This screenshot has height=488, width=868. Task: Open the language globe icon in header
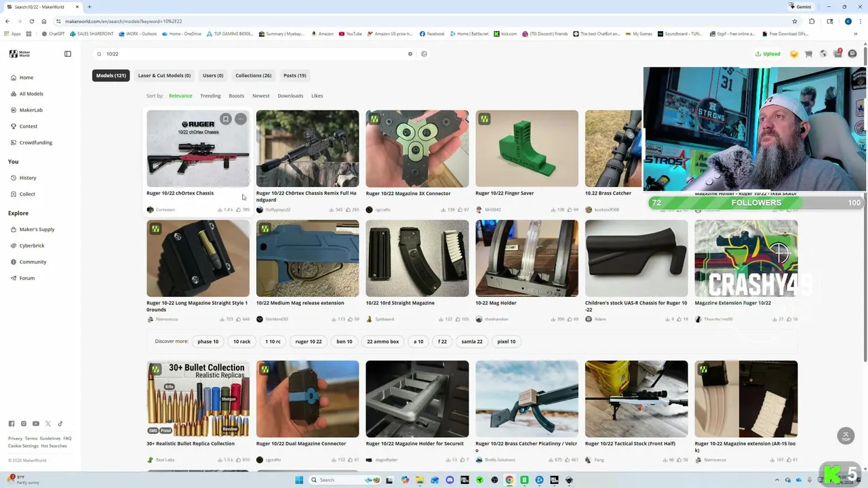823,54
